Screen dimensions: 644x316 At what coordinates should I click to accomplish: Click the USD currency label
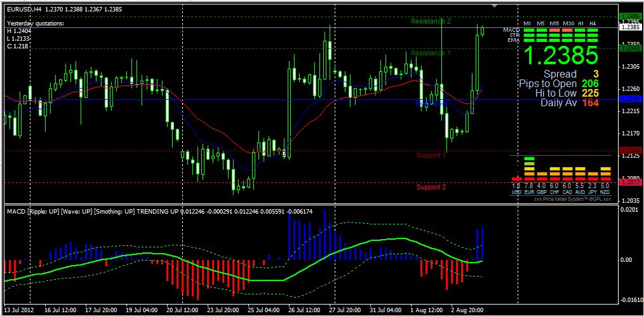click(x=517, y=192)
